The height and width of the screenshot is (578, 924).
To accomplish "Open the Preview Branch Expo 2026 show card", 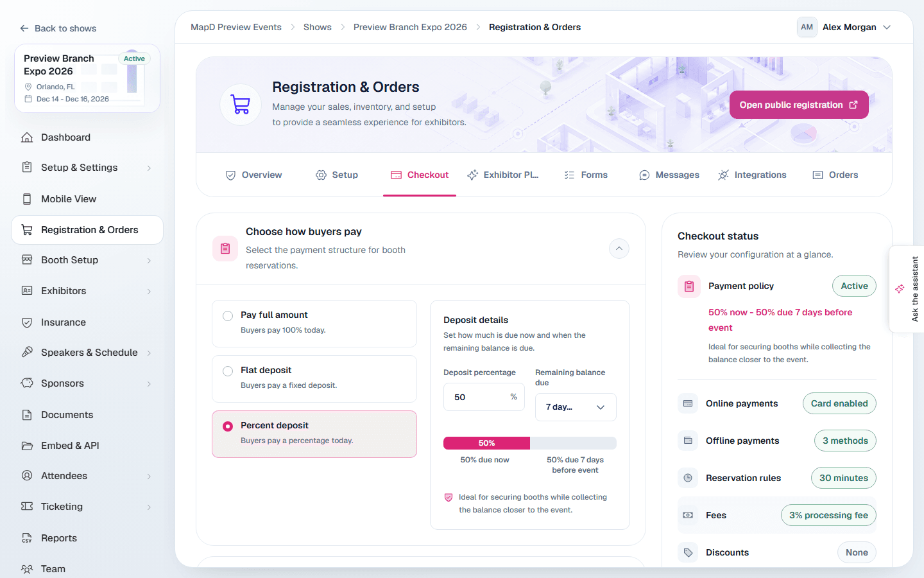I will click(87, 78).
